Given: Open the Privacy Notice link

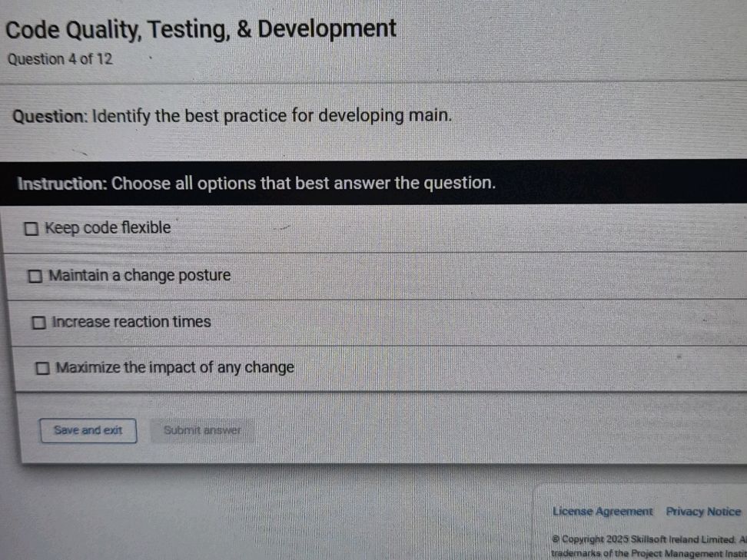Looking at the screenshot, I should pyautogui.click(x=703, y=511).
